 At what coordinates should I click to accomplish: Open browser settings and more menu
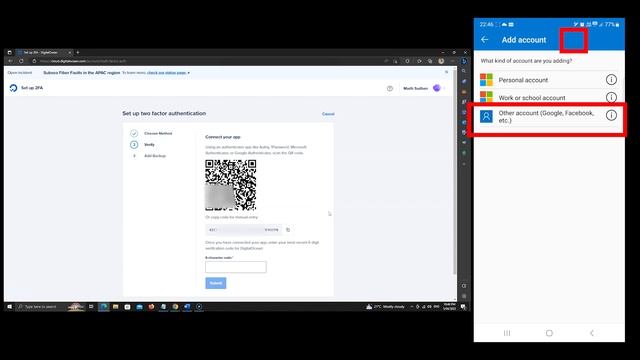[x=452, y=61]
